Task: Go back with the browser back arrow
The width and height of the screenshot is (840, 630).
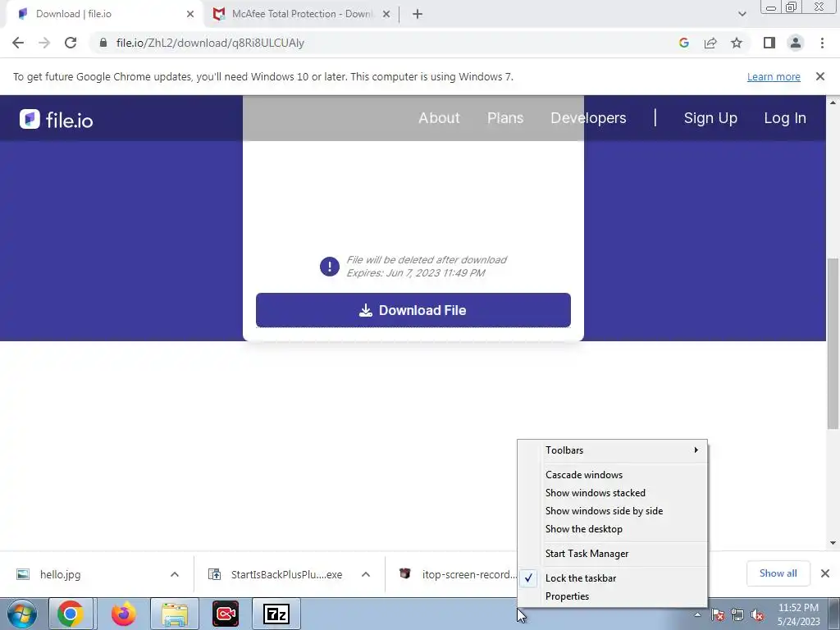Action: click(x=18, y=43)
